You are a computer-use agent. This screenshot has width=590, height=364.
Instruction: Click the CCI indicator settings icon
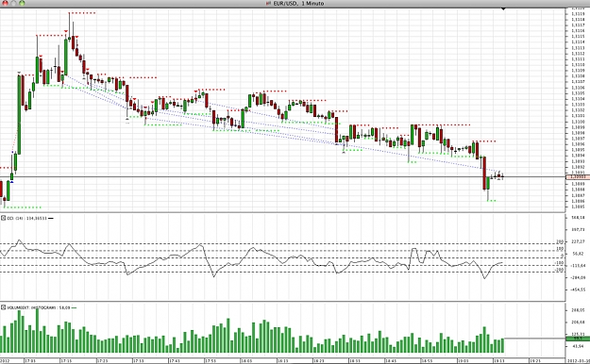pyautogui.click(x=3, y=218)
